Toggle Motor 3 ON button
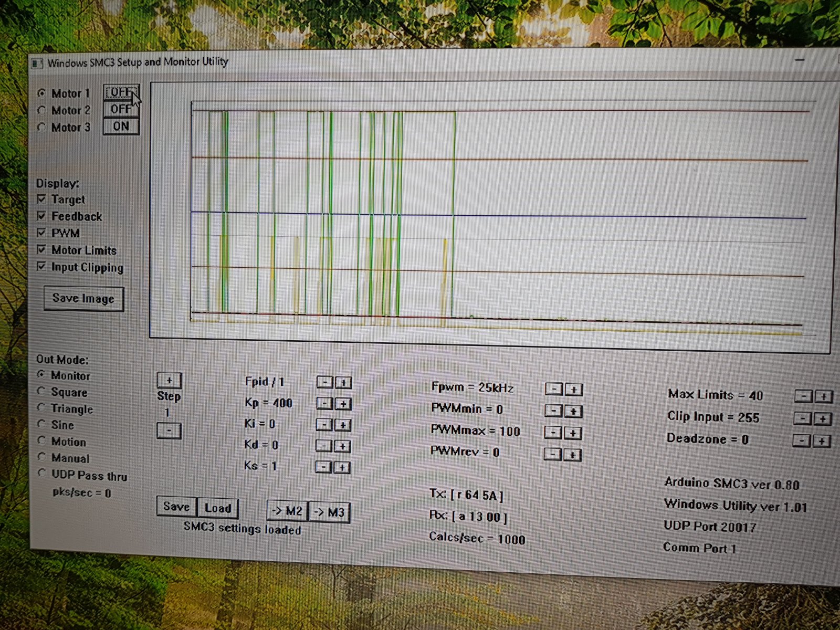 pos(121,127)
